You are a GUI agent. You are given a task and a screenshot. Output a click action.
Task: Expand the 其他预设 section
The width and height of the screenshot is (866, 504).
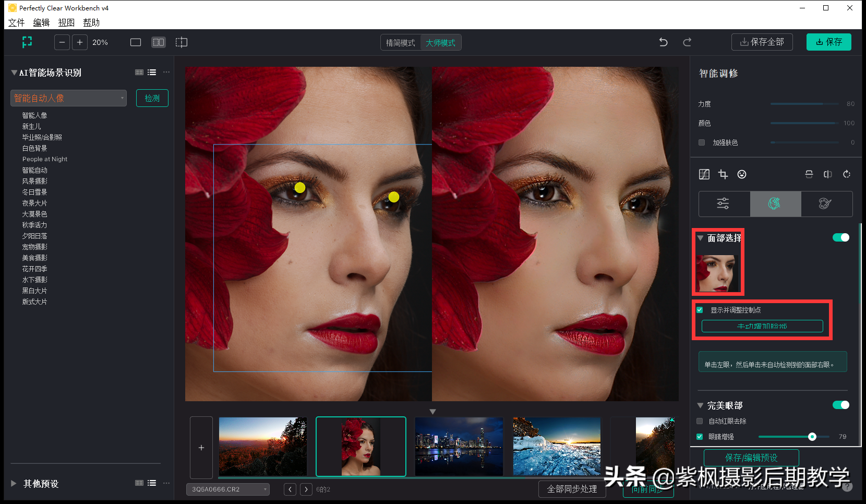[14, 484]
